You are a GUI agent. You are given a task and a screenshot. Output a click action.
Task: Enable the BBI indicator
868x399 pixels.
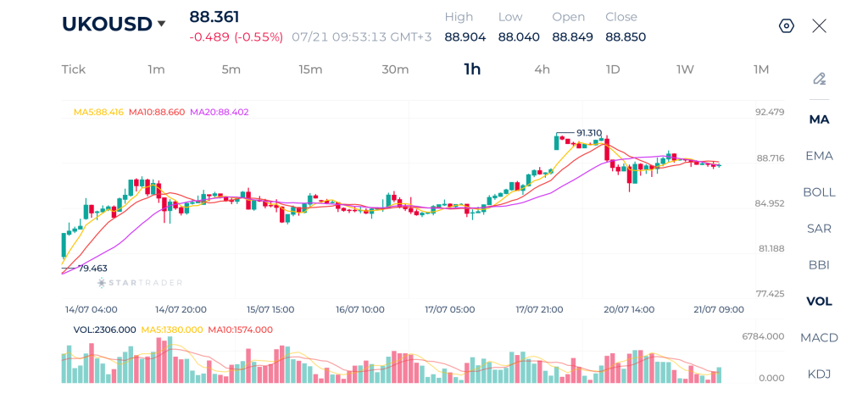pyautogui.click(x=820, y=265)
